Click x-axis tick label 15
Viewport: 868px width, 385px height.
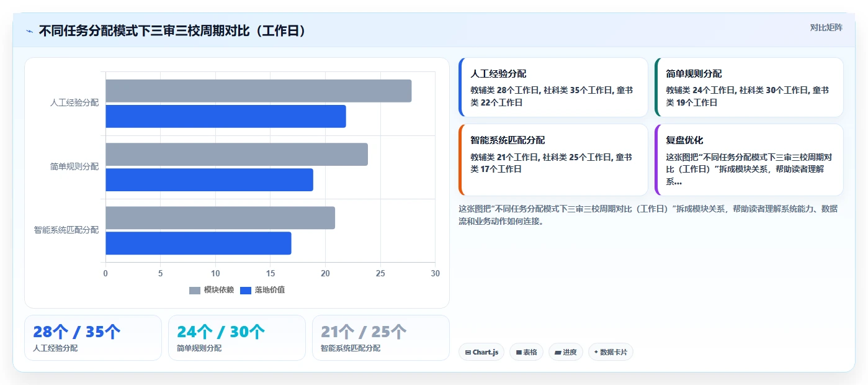(271, 273)
